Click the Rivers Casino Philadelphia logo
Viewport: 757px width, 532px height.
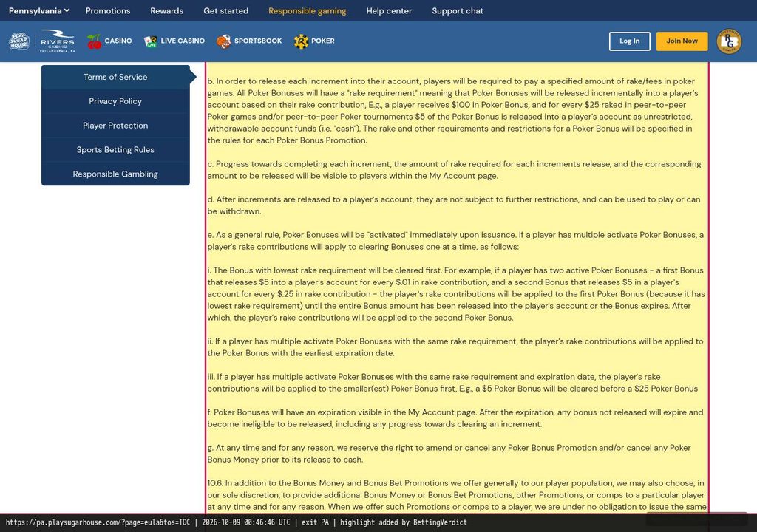[58, 41]
